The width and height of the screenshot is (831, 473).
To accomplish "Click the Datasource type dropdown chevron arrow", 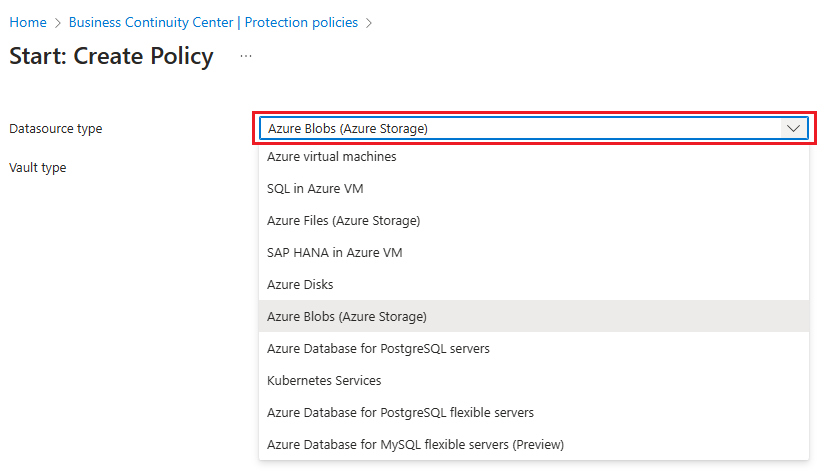I will tap(793, 129).
